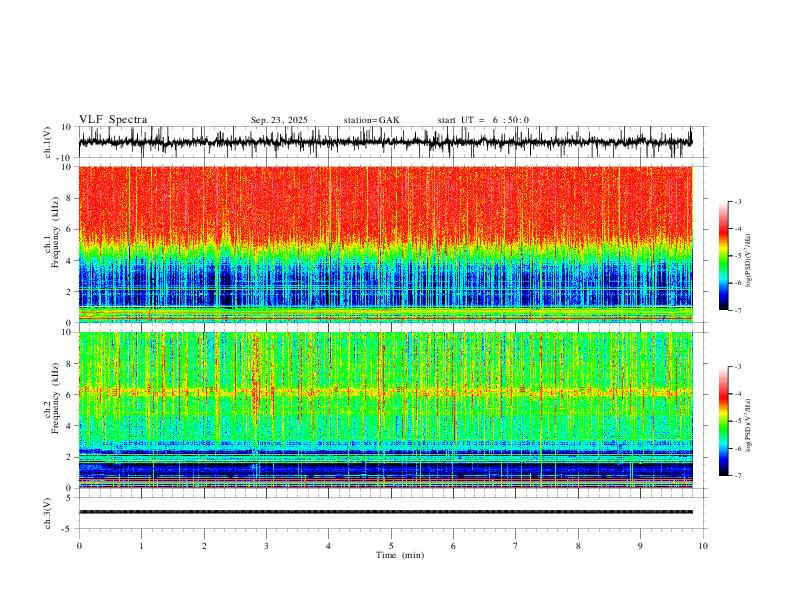Click time axis tick label "8" on time axis
Viewport: 792px width, 612px height.
(x=578, y=546)
